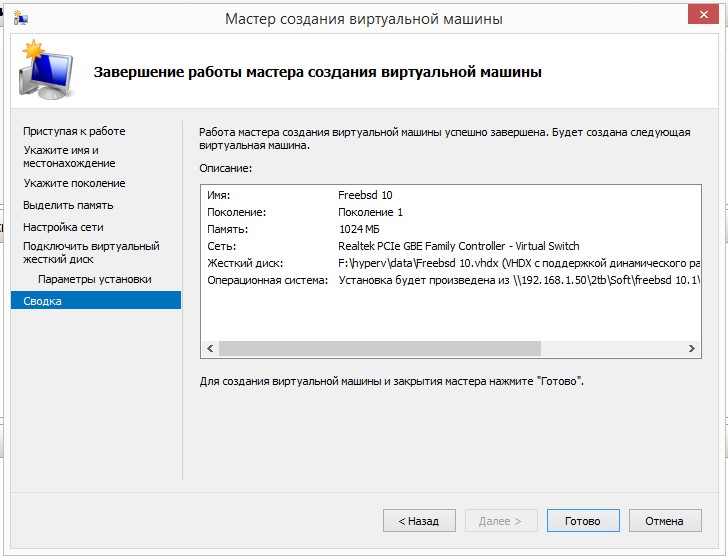Image resolution: width=728 pixels, height=557 pixels.
Task: Click the horizontal scrollbar thumb
Action: (x=380, y=348)
